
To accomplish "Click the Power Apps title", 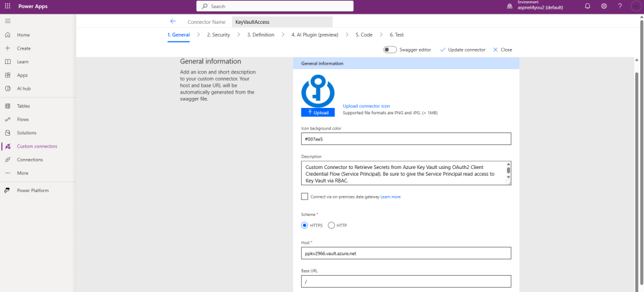I will click(x=33, y=6).
